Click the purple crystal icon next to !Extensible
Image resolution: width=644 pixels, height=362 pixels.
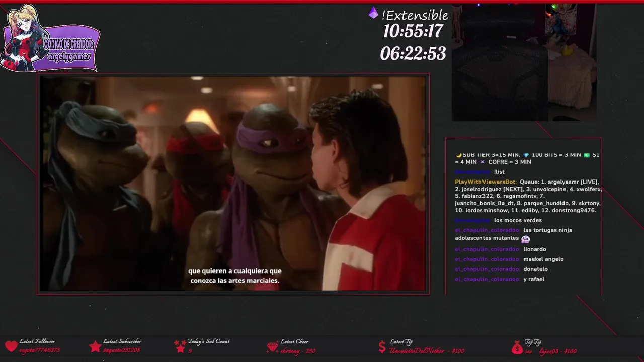pyautogui.click(x=373, y=13)
